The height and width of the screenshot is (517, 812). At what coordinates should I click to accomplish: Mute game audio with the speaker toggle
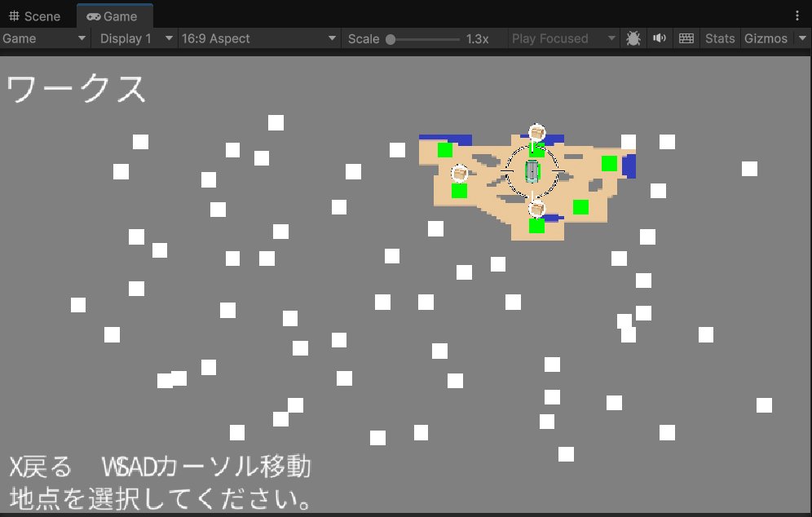tap(660, 38)
